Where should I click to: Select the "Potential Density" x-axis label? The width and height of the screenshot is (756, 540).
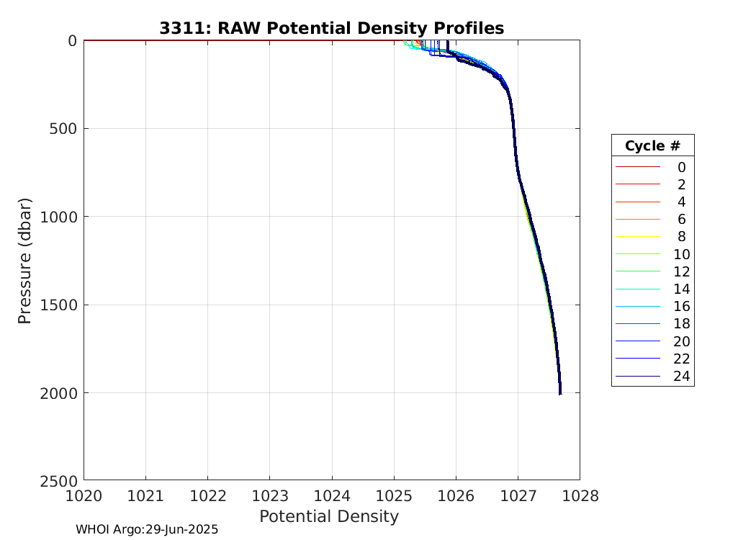[x=328, y=516]
